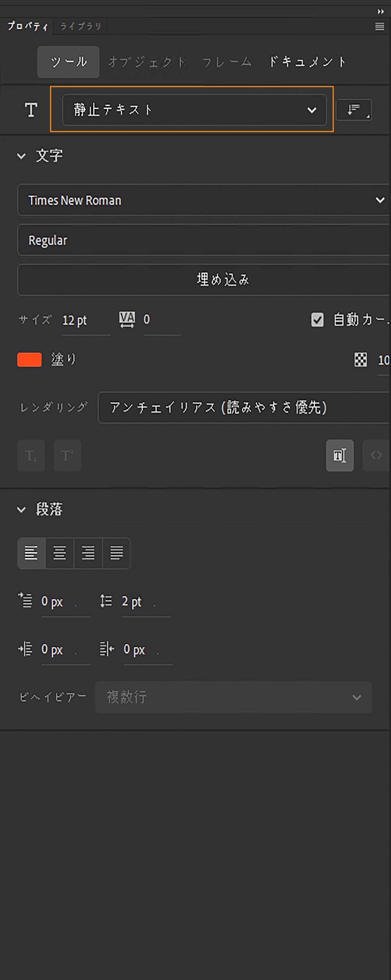This screenshot has height=980, width=391.
Task: Select right paragraph alignment
Action: [x=88, y=553]
